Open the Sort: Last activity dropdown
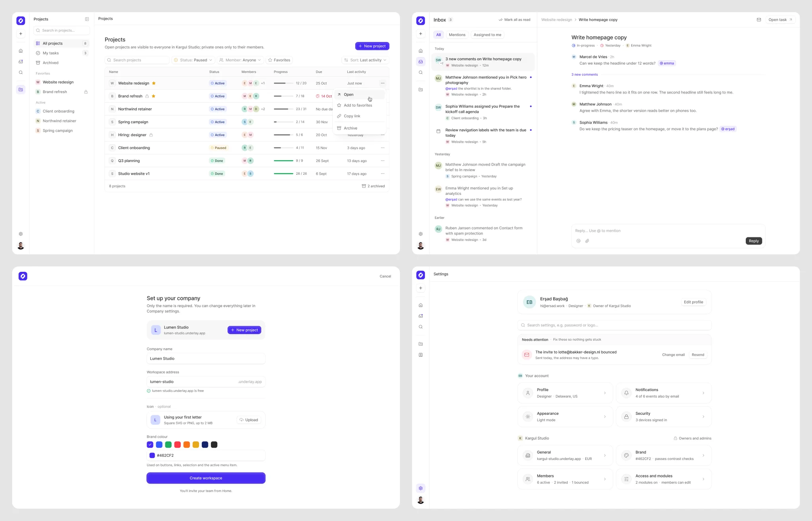Screen dimensions: 812x521 [365, 60]
